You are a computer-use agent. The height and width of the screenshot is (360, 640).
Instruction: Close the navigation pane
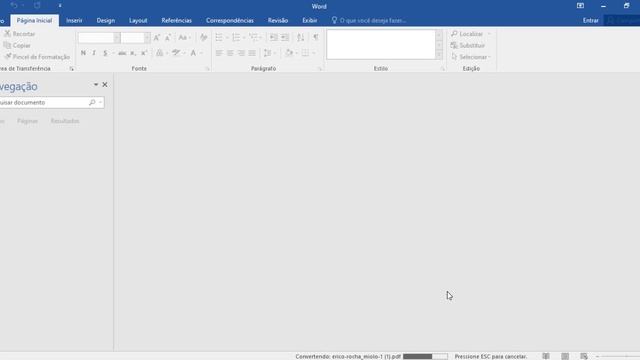click(105, 84)
